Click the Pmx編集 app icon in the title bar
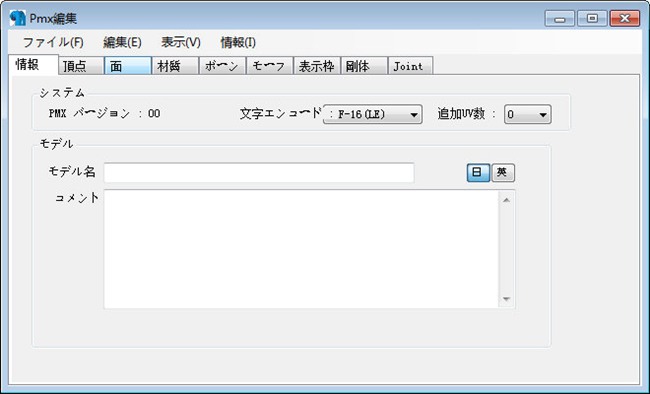This screenshot has width=650, height=394. pos(17,18)
